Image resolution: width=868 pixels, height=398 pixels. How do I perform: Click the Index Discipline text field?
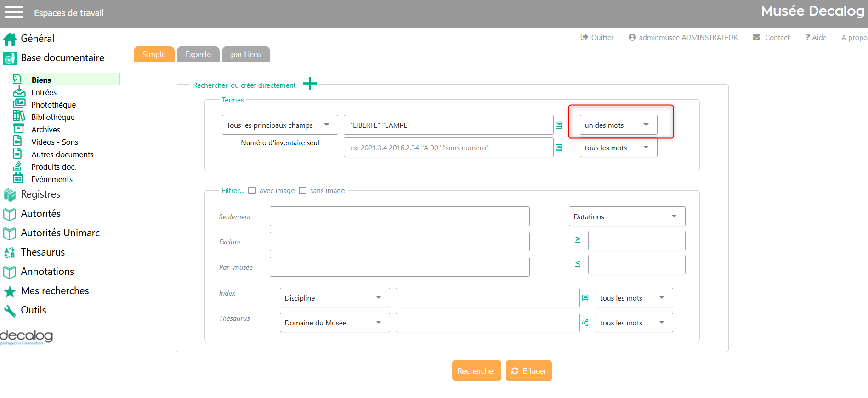[x=488, y=298]
